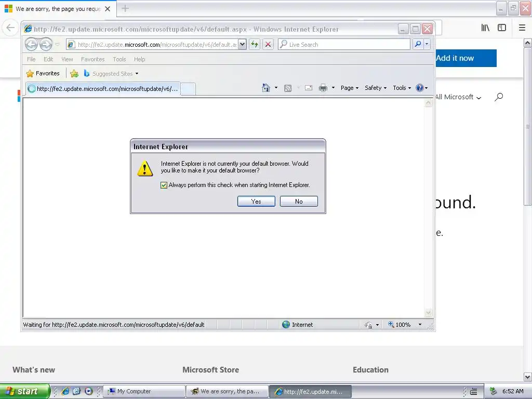Screen dimensions: 532x399
Task: Click the IE Back navigation arrow
Action: coord(32,44)
